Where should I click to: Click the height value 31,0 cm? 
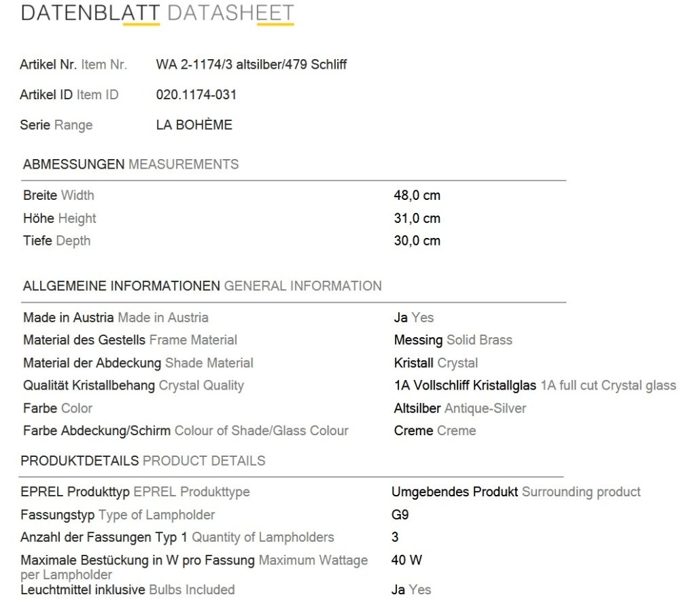pyautogui.click(x=417, y=218)
